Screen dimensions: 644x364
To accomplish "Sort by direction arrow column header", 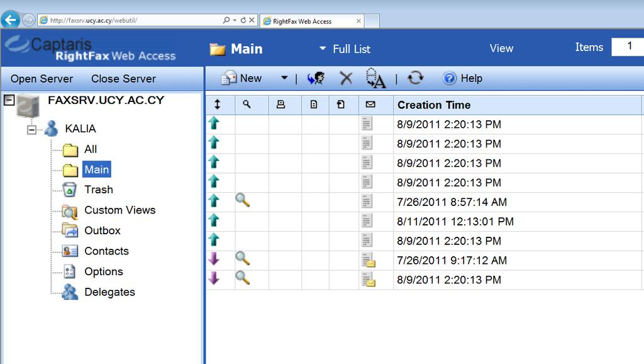I will [x=217, y=105].
